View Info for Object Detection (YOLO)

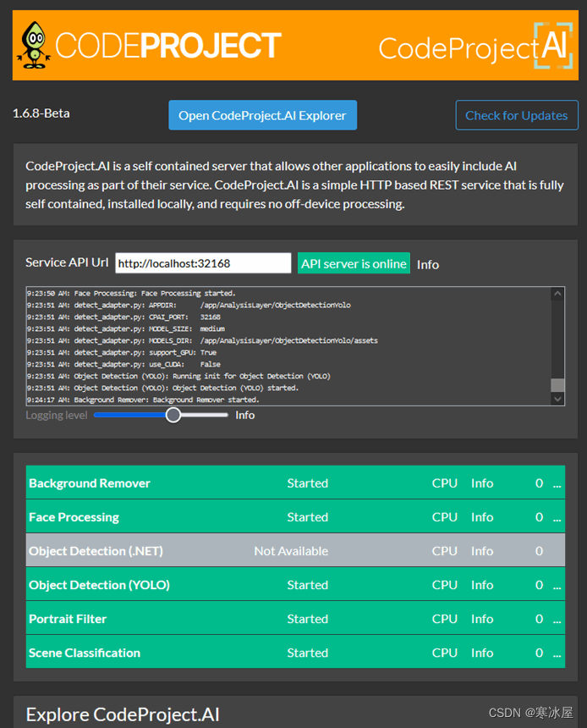coord(482,584)
